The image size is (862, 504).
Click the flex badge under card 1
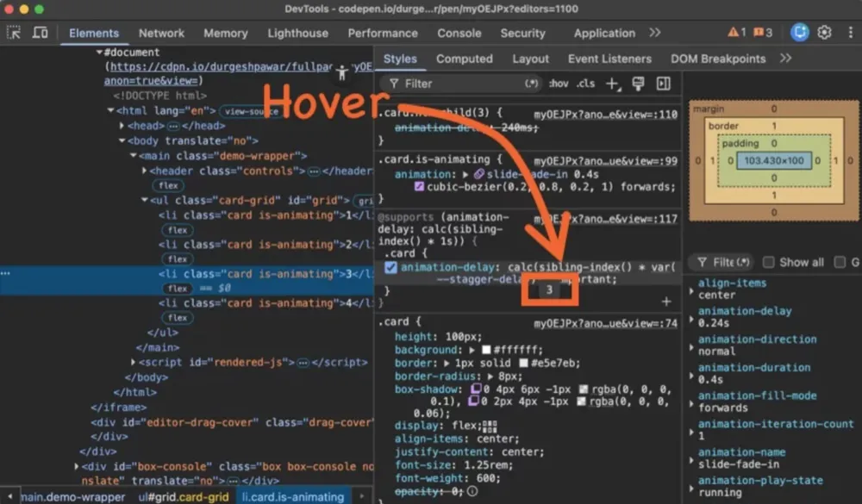177,230
